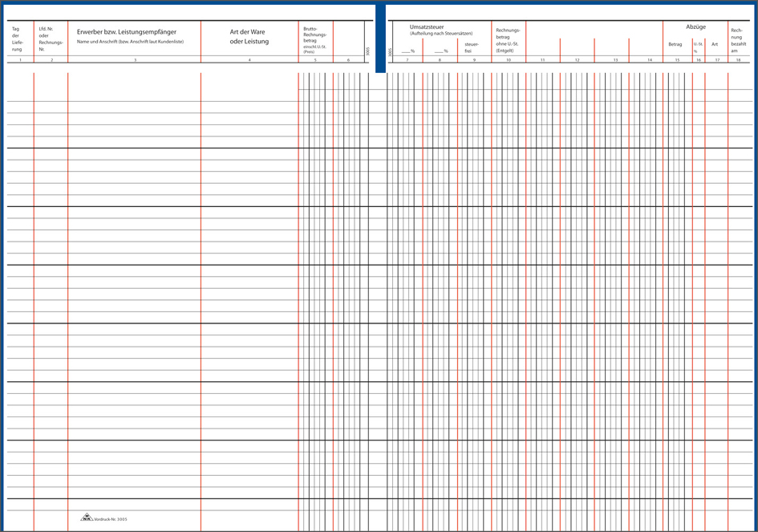Select the 'Lfd. Nr. oder Rechnungs-Nr.' header

click(50, 39)
